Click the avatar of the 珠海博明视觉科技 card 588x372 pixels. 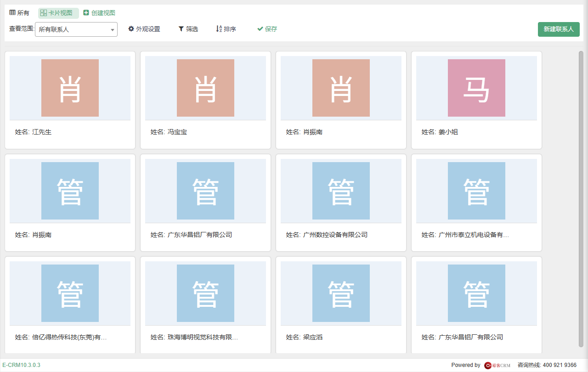pyautogui.click(x=205, y=293)
